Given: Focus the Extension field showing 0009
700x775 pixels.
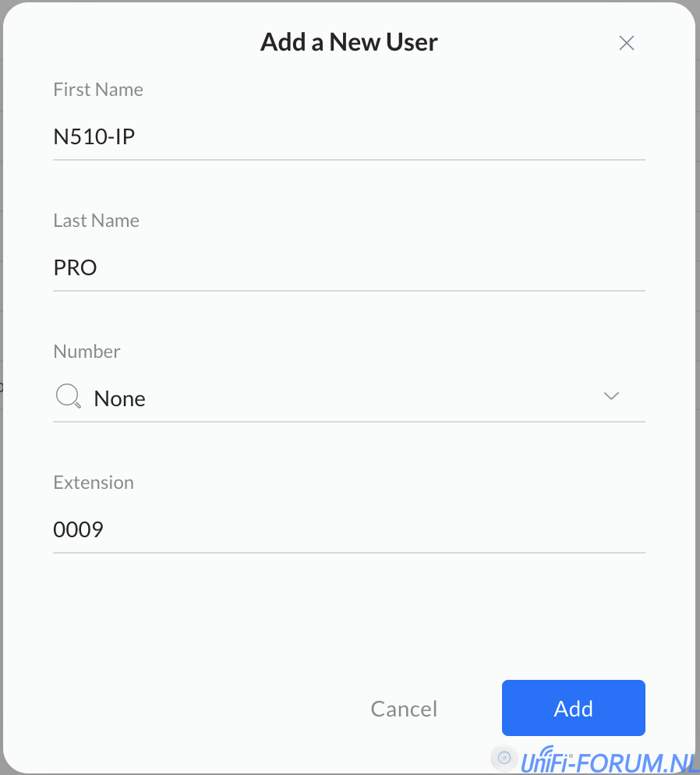Looking at the screenshot, I should click(x=348, y=530).
